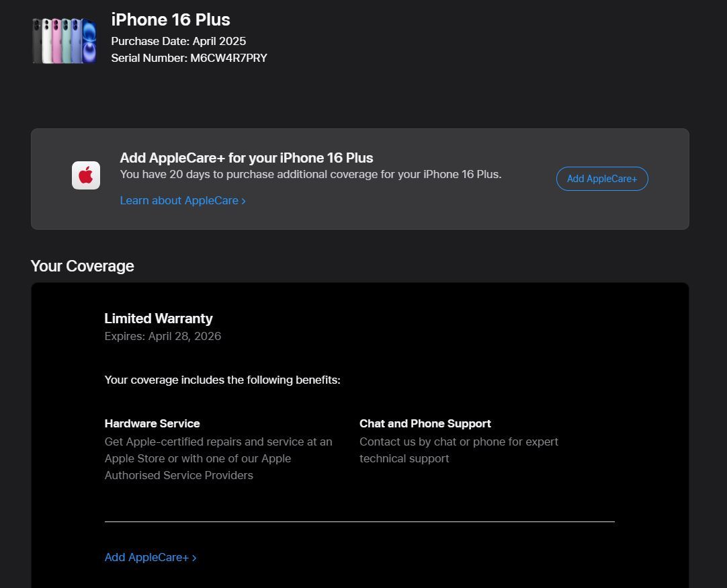
Task: Click the Chat and Phone Support heading
Action: pyautogui.click(x=425, y=423)
